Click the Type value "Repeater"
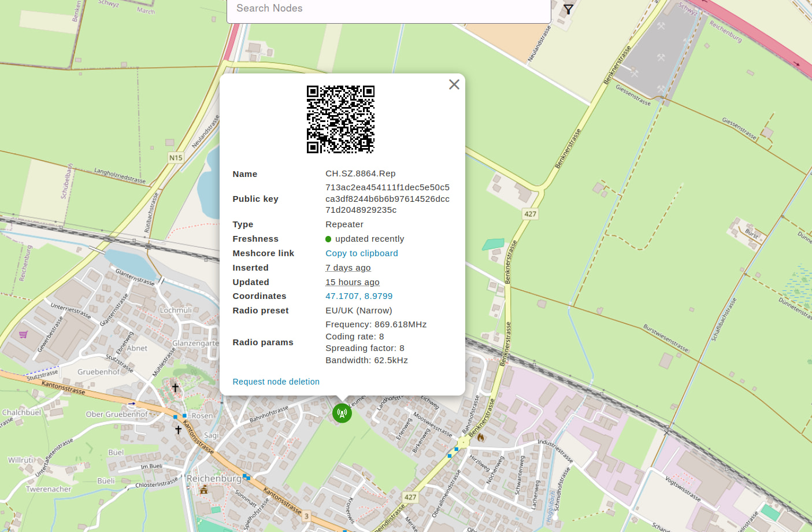The width and height of the screenshot is (812, 532). coord(344,224)
